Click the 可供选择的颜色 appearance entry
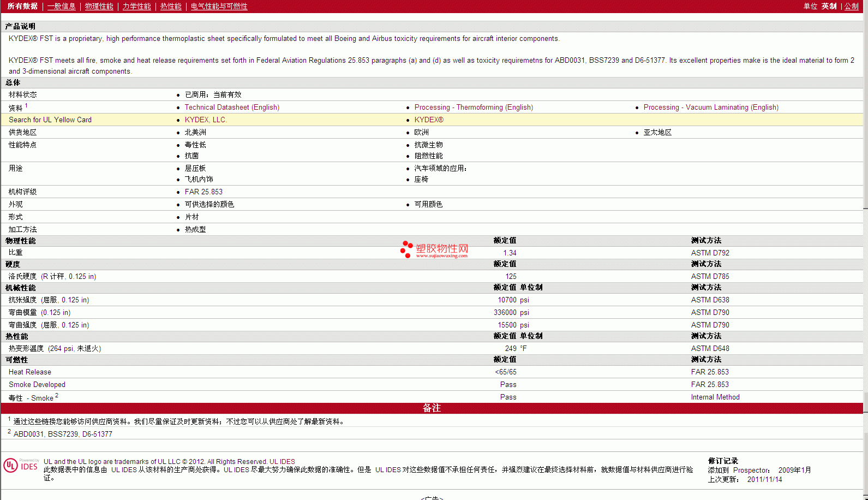The width and height of the screenshot is (868, 500). [x=209, y=205]
